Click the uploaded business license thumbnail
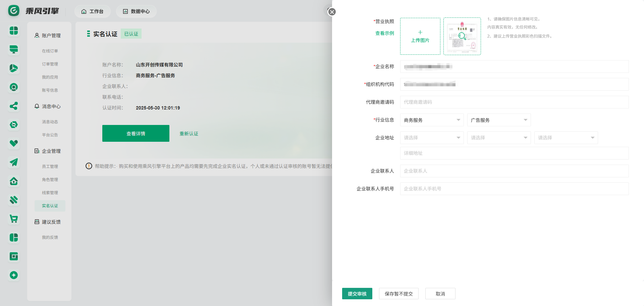The height and width of the screenshot is (306, 644). (x=462, y=36)
